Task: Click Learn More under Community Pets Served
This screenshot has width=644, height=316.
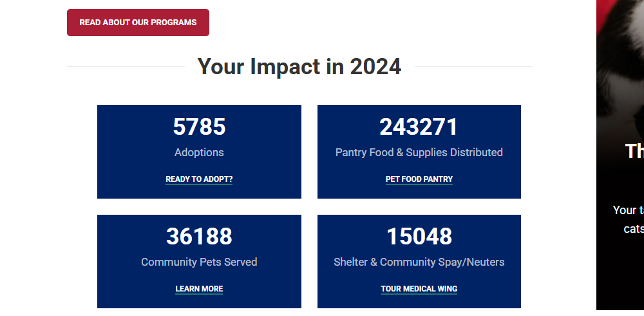Action: pos(199,289)
